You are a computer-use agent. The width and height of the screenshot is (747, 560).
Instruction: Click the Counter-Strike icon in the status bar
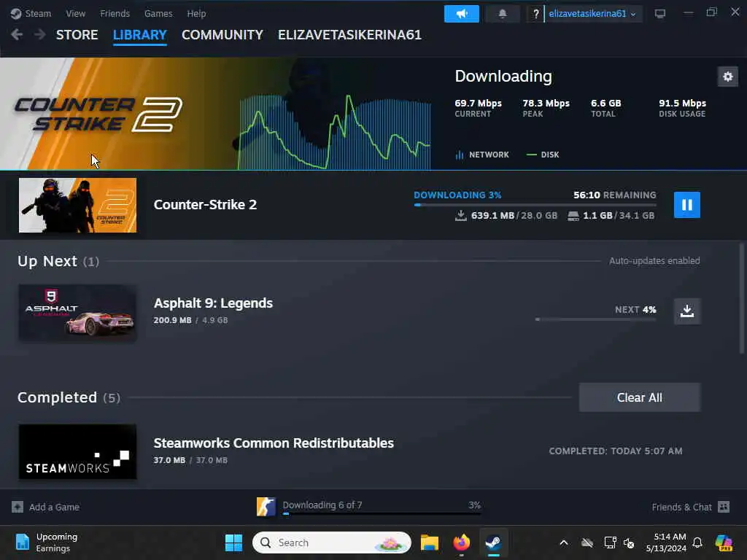coord(266,506)
